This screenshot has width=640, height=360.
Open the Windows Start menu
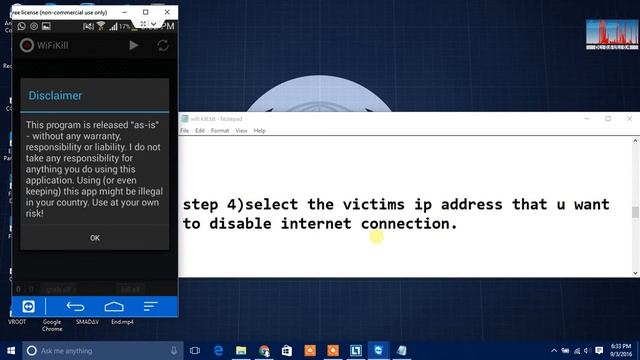pyautogui.click(x=11, y=351)
